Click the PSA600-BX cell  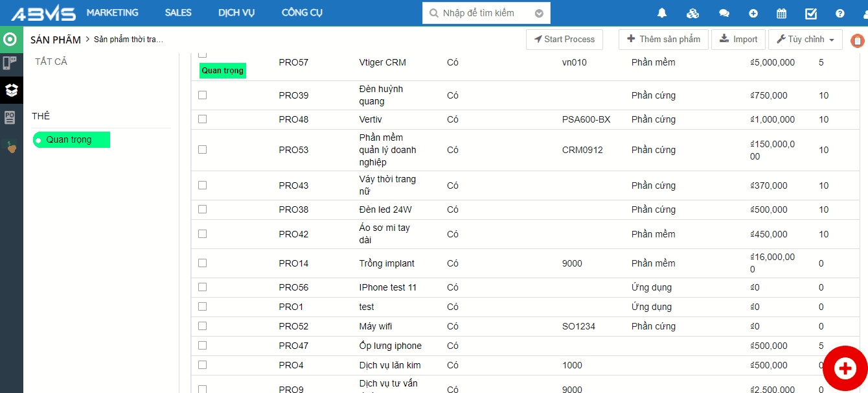click(586, 119)
